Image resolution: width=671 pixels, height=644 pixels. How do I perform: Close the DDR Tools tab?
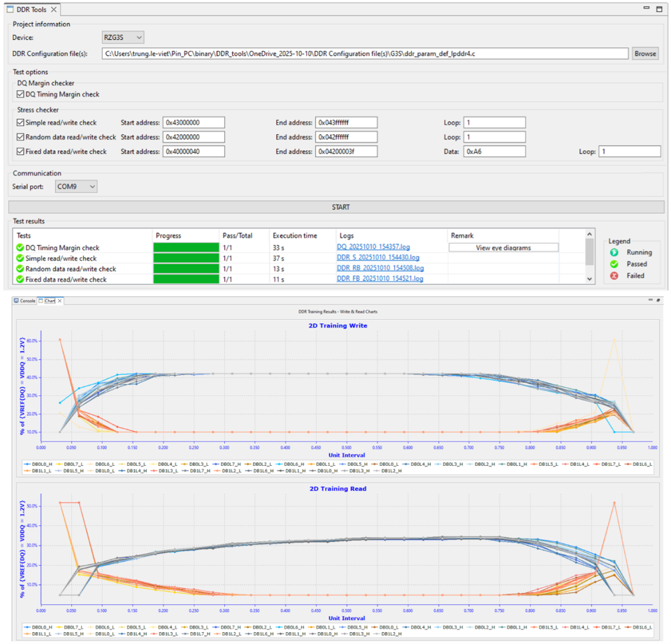click(54, 10)
